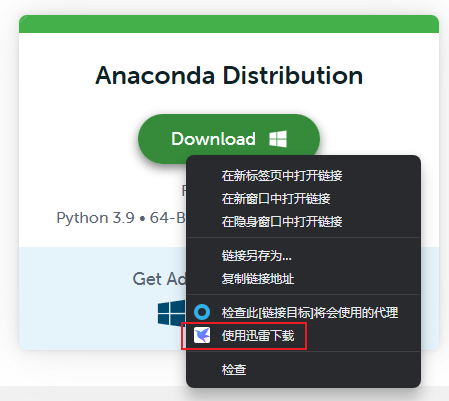The image size is (449, 401).
Task: Click the Python 3.9 • 64-Bit text
Action: (x=121, y=218)
